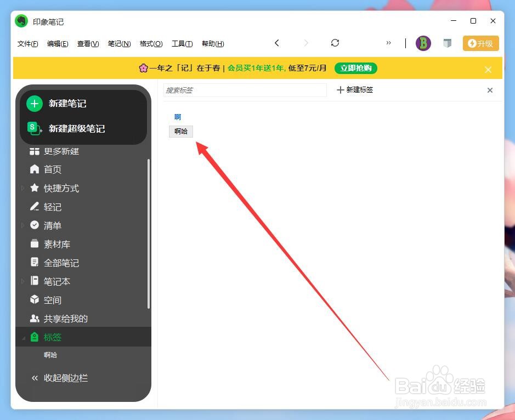Open the 查看(V) menu
The width and height of the screenshot is (515, 420).
88,44
